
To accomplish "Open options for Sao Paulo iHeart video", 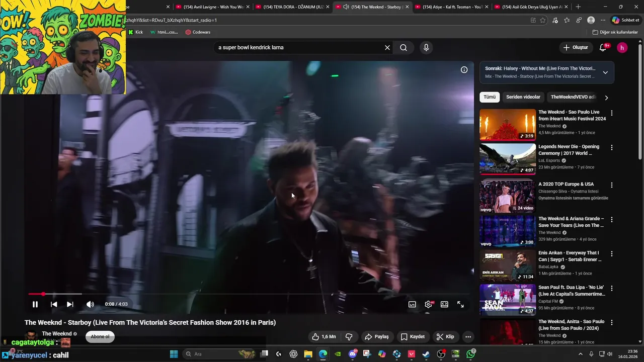I will point(612,113).
